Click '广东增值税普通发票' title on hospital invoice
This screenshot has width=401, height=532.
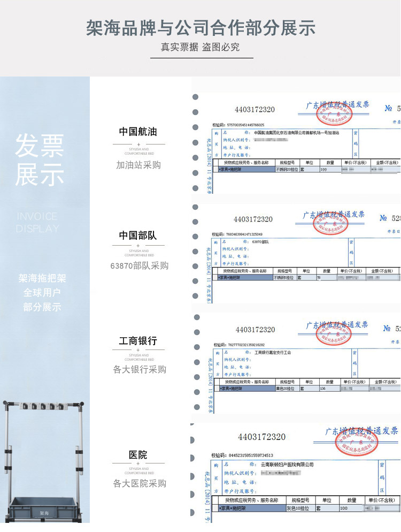[x=361, y=431]
